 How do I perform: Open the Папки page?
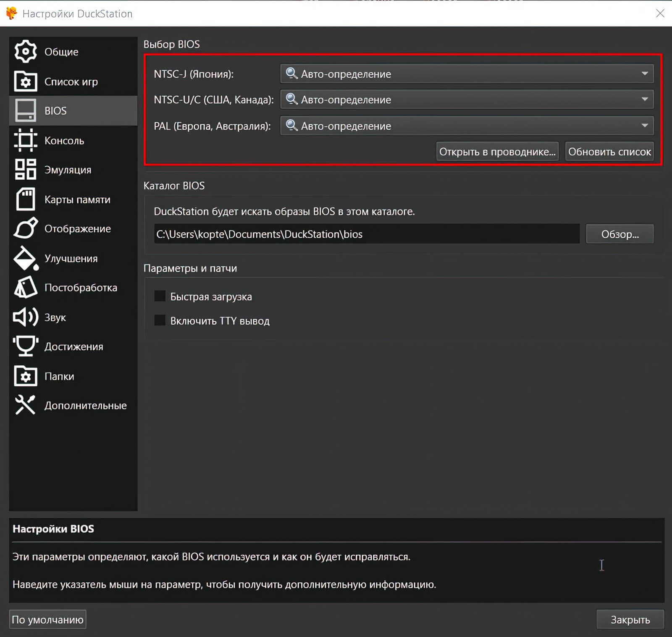73,376
